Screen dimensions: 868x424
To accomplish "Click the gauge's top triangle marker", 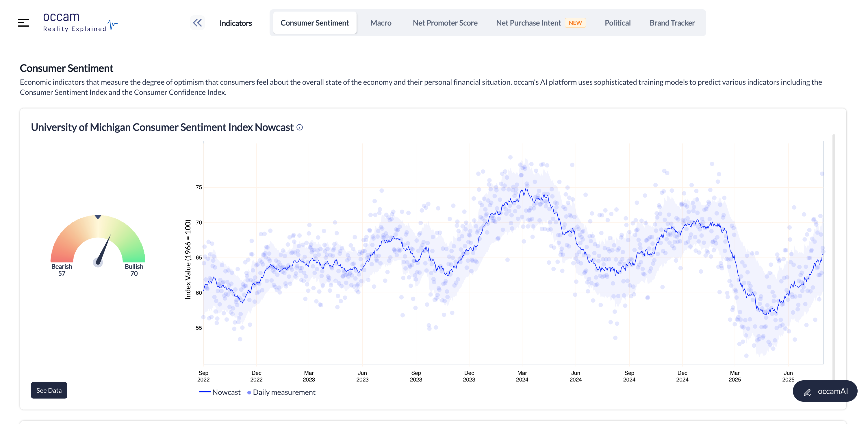I will [98, 217].
